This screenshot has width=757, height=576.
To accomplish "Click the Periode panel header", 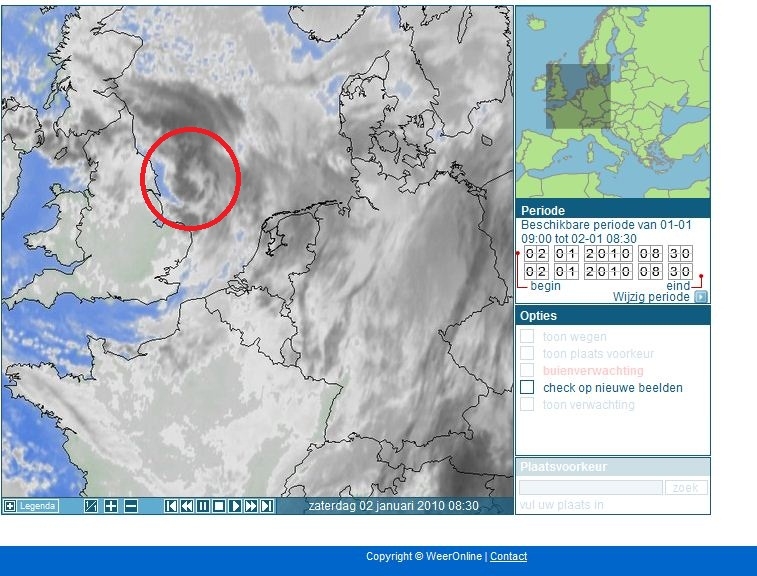I will [613, 210].
